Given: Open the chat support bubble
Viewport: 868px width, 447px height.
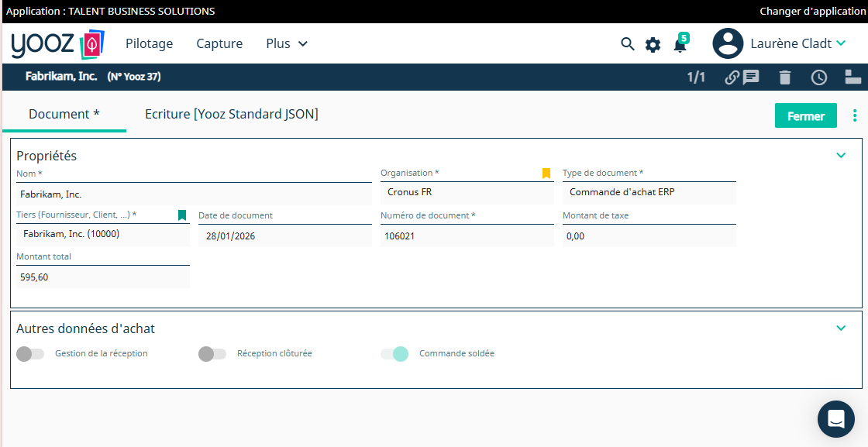Looking at the screenshot, I should tap(836, 419).
